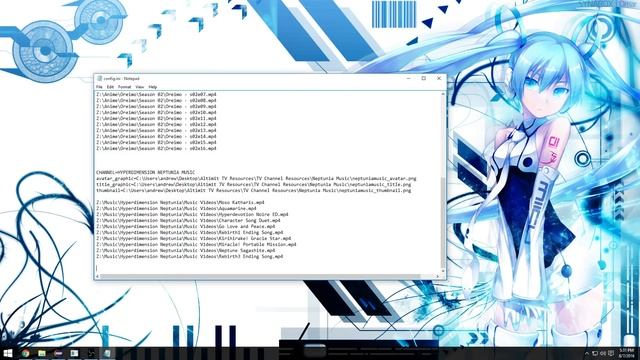Click the horizontal scrollbar left arrow

pos(97,276)
